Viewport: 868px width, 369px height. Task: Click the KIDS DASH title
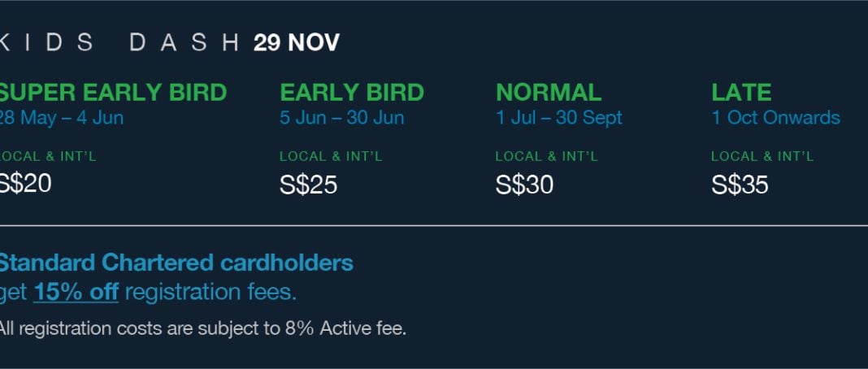(119, 43)
